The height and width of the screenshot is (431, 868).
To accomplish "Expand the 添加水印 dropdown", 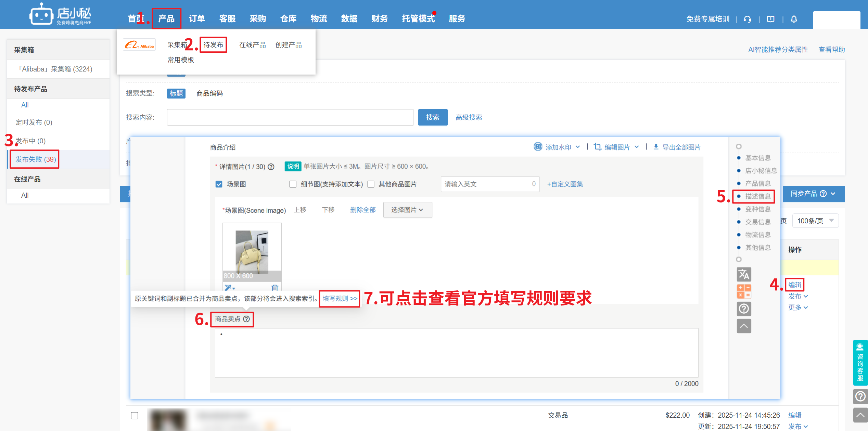I will pyautogui.click(x=558, y=147).
